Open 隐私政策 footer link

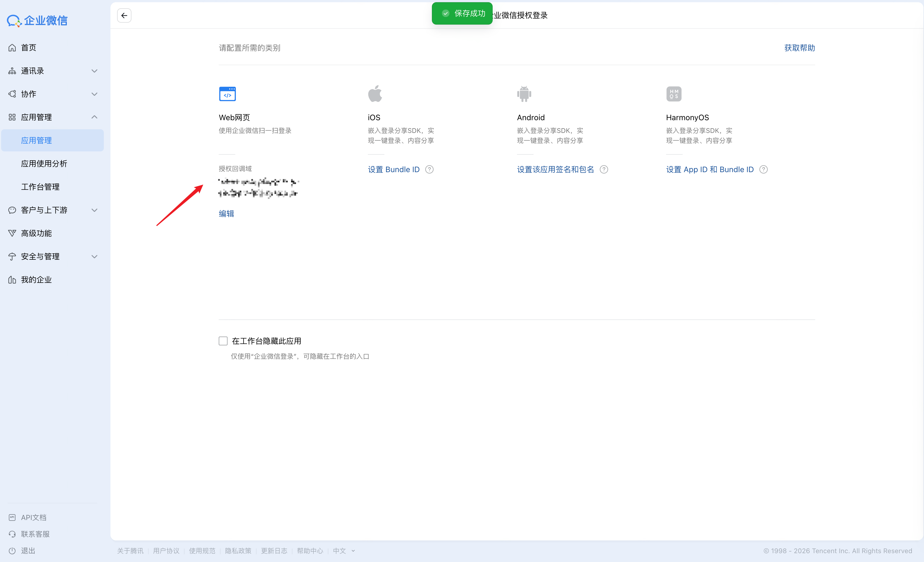pyautogui.click(x=238, y=551)
